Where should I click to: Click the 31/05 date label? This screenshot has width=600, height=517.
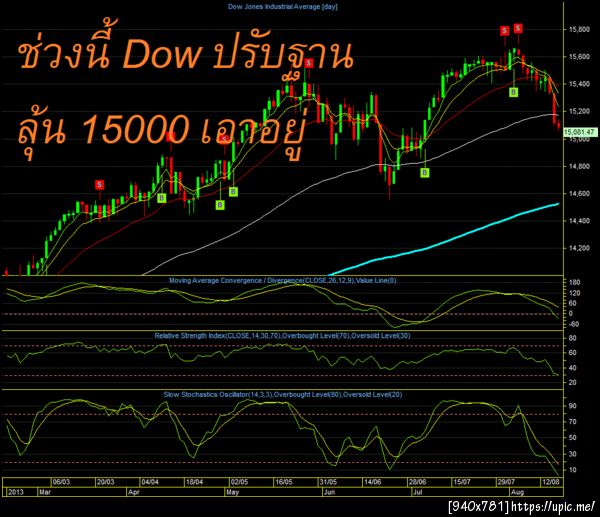pyautogui.click(x=328, y=482)
